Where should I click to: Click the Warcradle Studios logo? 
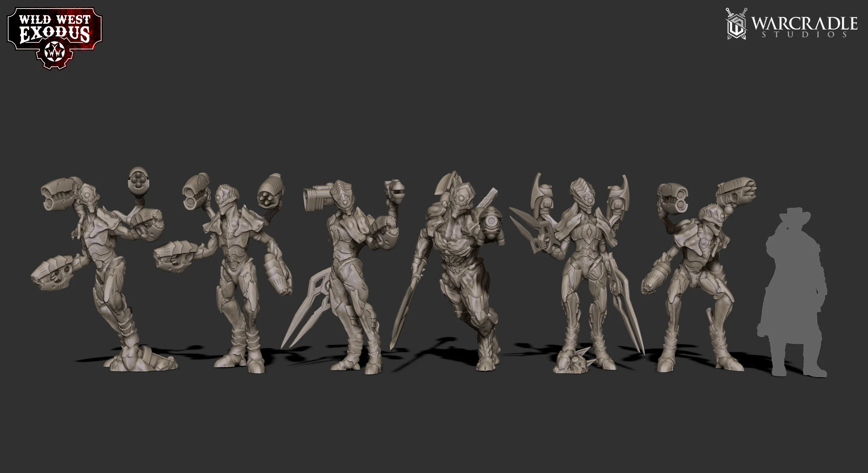click(x=791, y=24)
